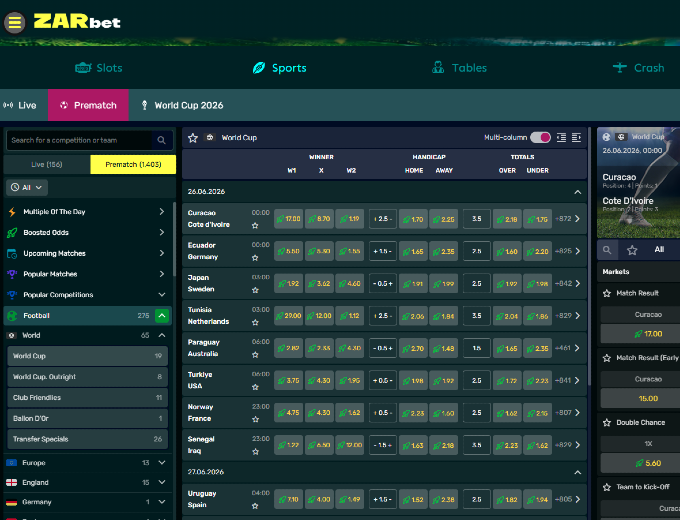Screen dimensions: 680x520
Task: Open the Sports section
Action: point(280,68)
